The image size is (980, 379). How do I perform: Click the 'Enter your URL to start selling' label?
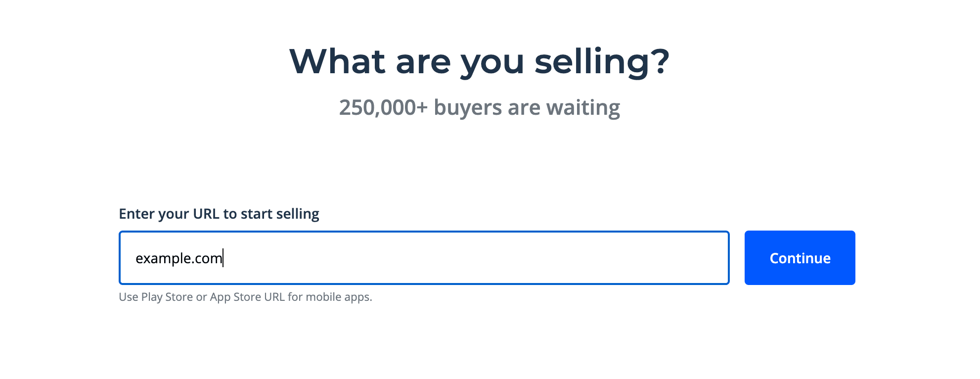tap(219, 214)
